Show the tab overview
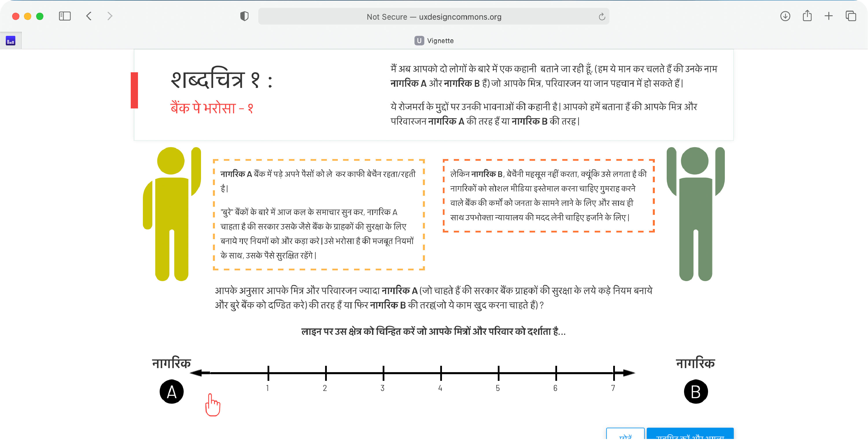This screenshot has width=868, height=443. (x=850, y=16)
